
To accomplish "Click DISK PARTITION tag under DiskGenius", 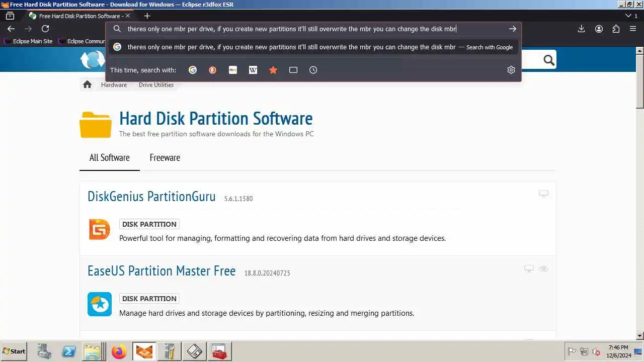I will click(x=149, y=224).
